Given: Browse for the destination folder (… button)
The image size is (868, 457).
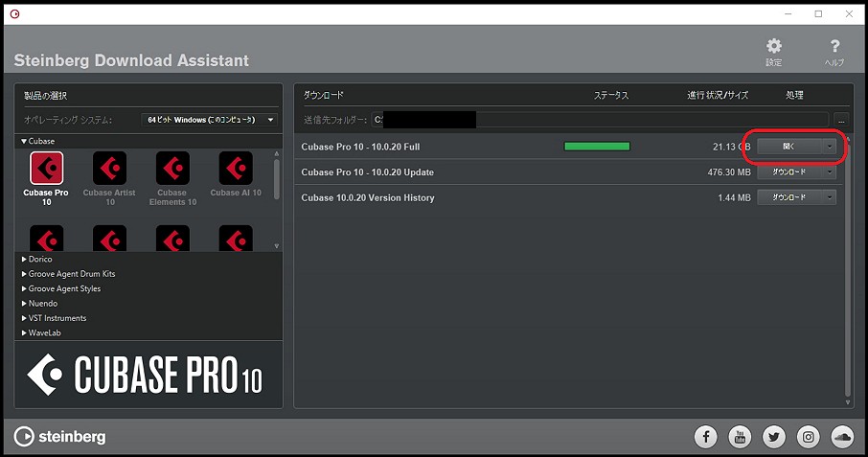Looking at the screenshot, I should click(x=841, y=120).
